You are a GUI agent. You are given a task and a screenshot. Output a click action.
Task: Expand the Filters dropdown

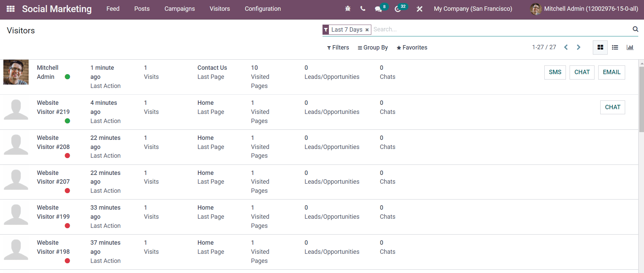(338, 48)
